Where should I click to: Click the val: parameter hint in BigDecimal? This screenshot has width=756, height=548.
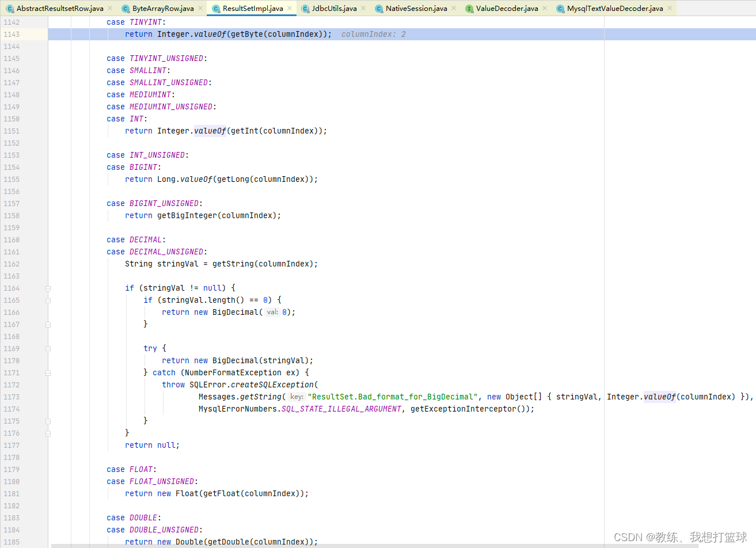(x=272, y=313)
